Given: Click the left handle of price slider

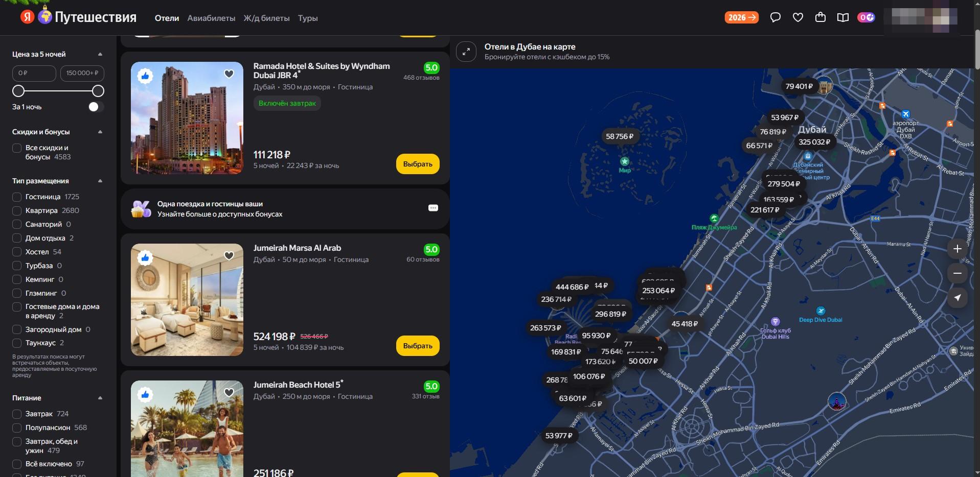Looking at the screenshot, I should pyautogui.click(x=18, y=91).
